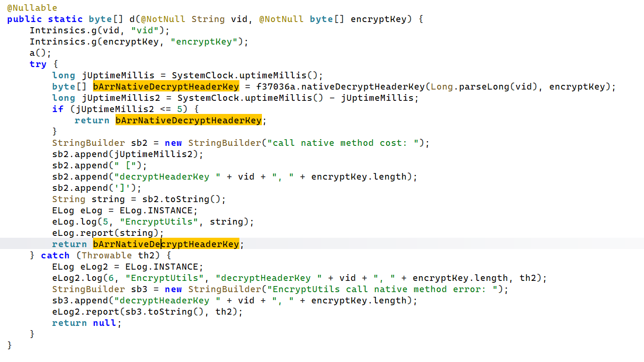Image resolution: width=644 pixels, height=362 pixels.
Task: Click the a() method call
Action: click(38, 53)
